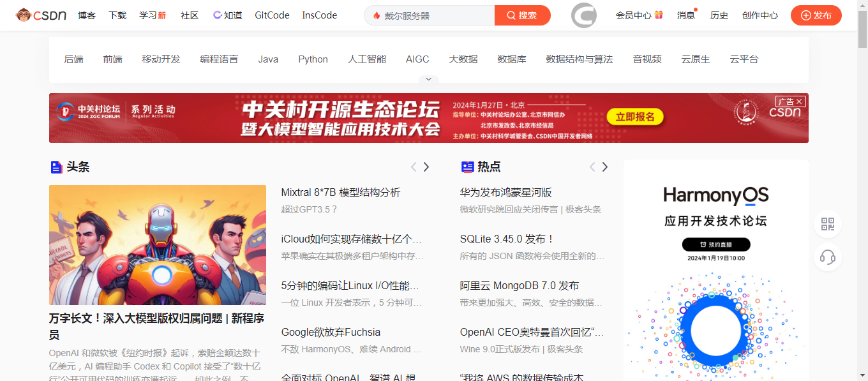Screen dimensions: 868x381
Task: Click 超过GPT3.5？ subtitle text
Action: click(309, 209)
